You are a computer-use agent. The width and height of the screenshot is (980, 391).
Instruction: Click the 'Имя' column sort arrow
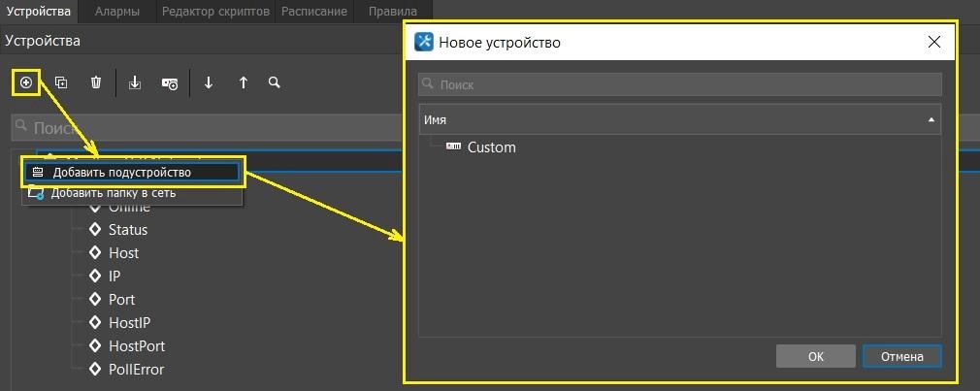(x=931, y=119)
